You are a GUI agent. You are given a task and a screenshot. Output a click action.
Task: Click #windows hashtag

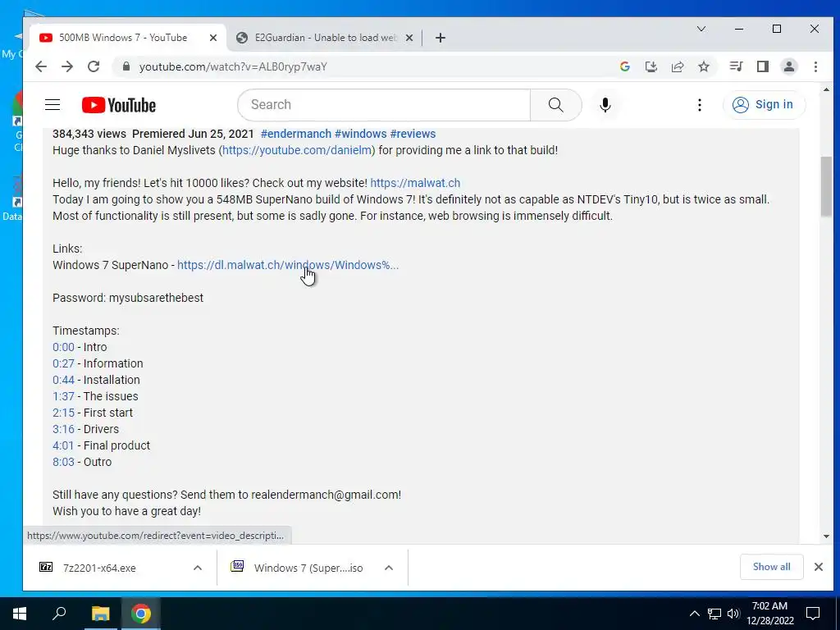click(360, 134)
